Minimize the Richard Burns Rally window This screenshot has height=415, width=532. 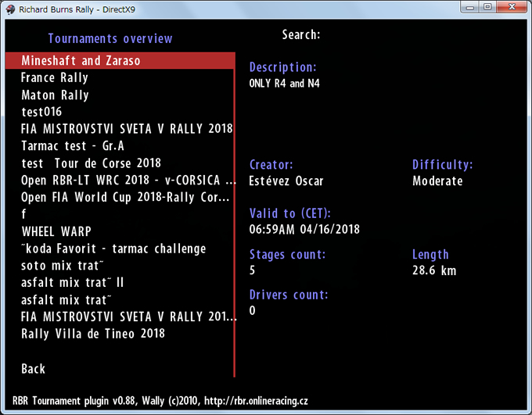pyautogui.click(x=470, y=7)
